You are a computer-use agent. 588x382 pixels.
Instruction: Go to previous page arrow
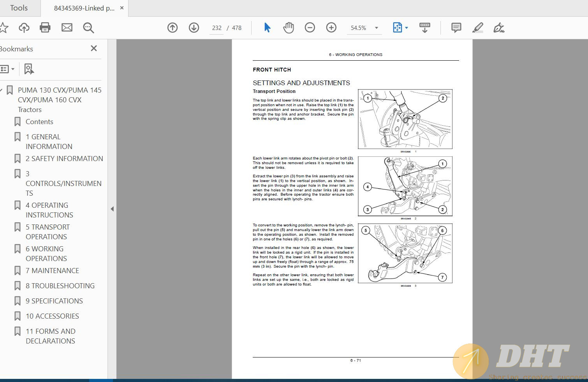(173, 28)
